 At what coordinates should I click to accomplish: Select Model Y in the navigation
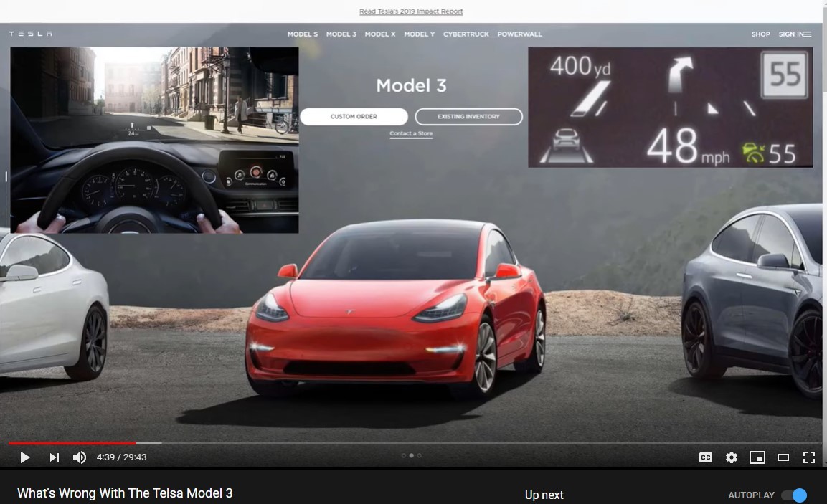coord(419,34)
